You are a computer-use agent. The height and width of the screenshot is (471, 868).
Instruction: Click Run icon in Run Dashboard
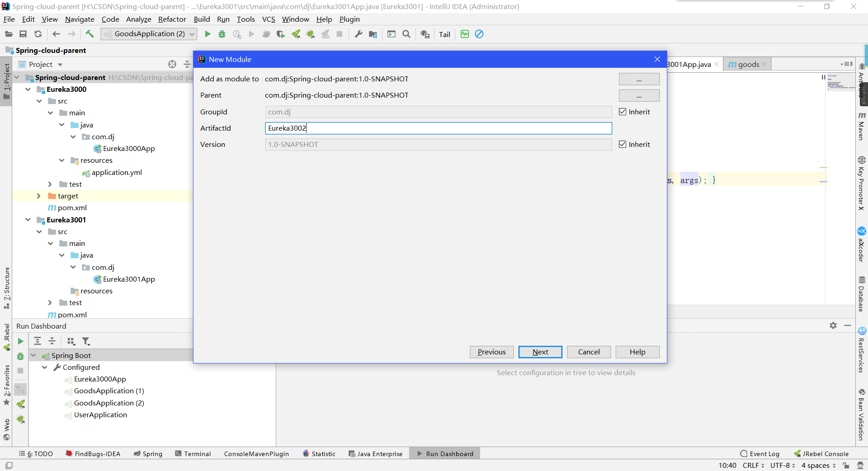point(20,341)
